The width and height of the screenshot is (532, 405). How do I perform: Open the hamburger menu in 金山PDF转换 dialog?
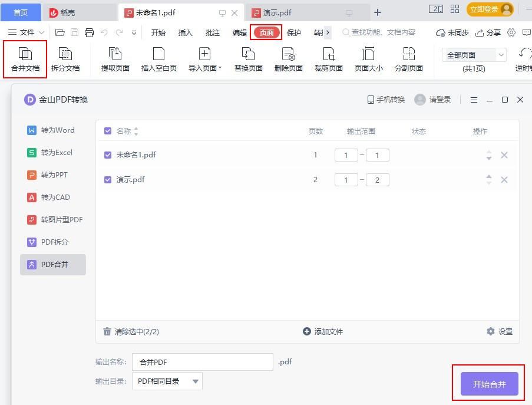pos(474,100)
